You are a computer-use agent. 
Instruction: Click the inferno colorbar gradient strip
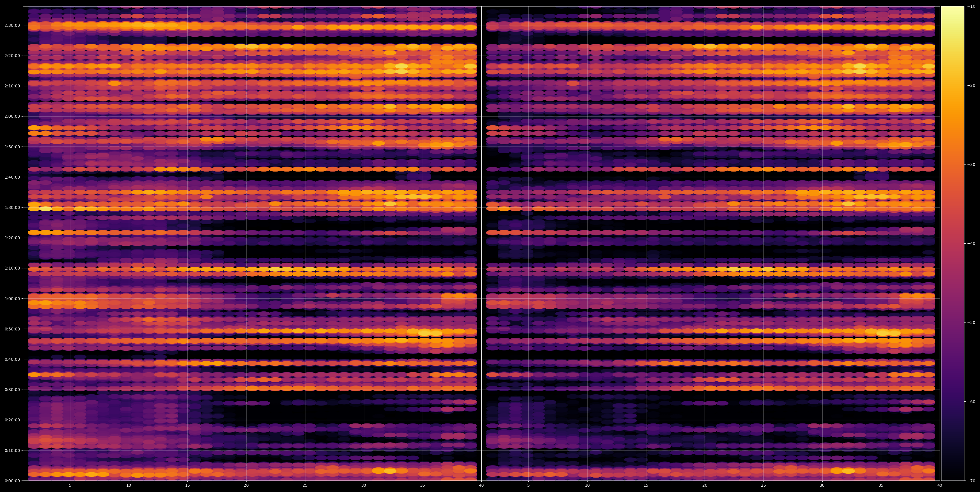(x=953, y=244)
